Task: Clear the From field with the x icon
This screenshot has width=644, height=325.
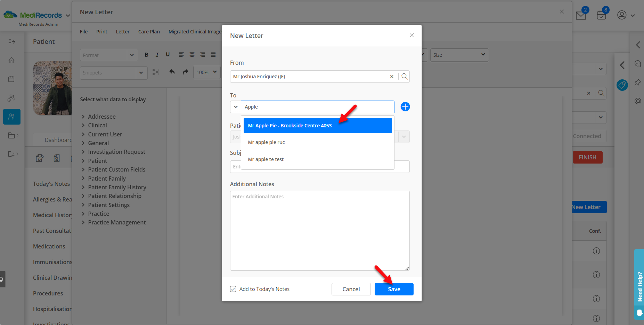Action: point(392,77)
